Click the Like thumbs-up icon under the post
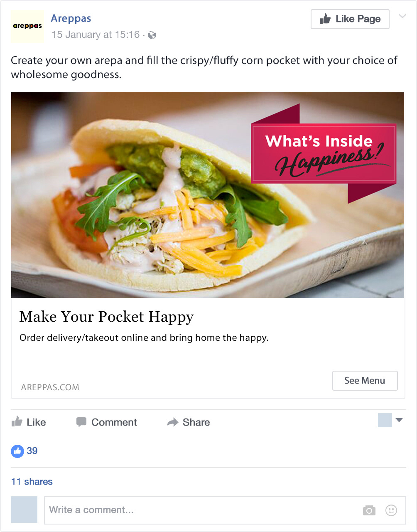The width and height of the screenshot is (417, 532). coord(17,421)
